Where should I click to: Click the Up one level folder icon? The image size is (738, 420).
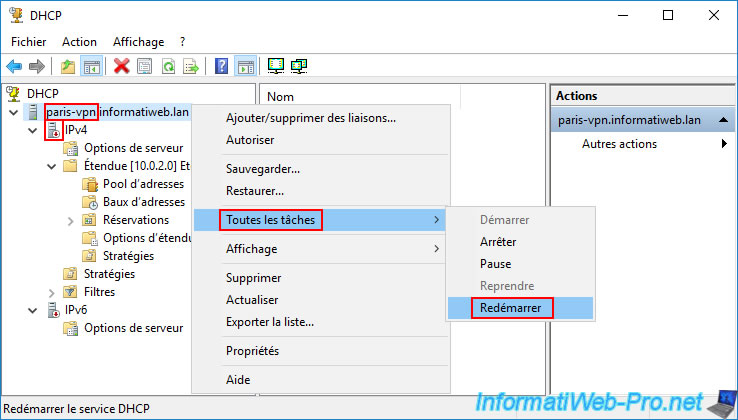click(x=67, y=66)
